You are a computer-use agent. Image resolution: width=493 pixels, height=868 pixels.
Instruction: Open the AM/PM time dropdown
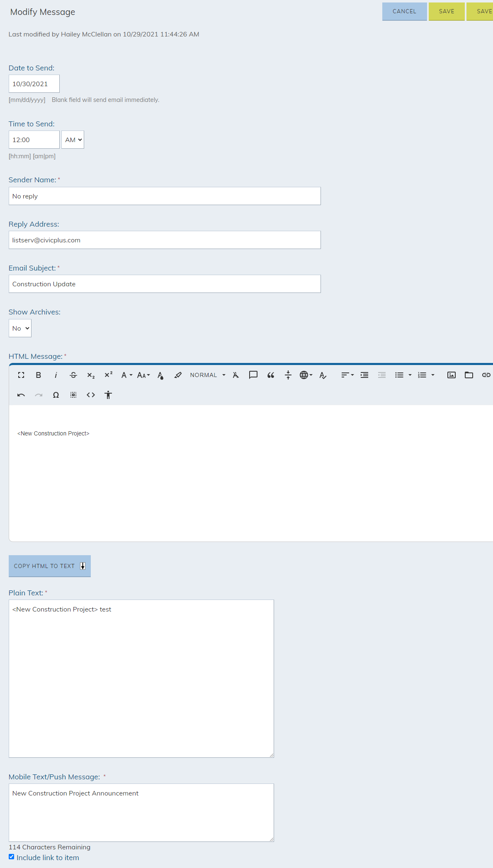coord(73,140)
